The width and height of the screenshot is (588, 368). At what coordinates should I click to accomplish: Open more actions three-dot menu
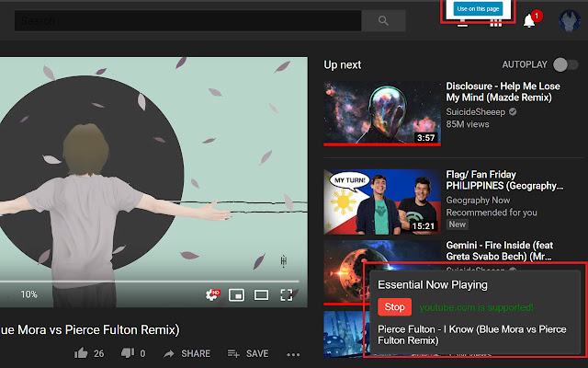293,354
